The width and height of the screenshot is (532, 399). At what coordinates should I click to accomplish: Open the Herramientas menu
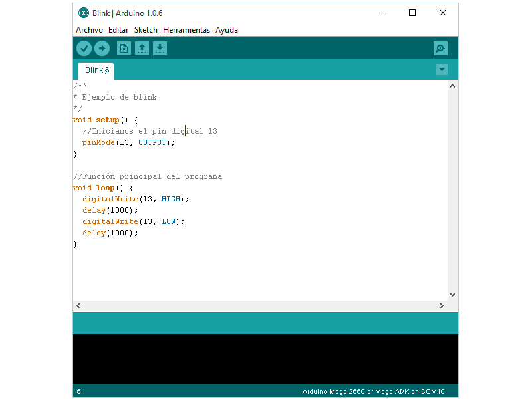point(187,30)
